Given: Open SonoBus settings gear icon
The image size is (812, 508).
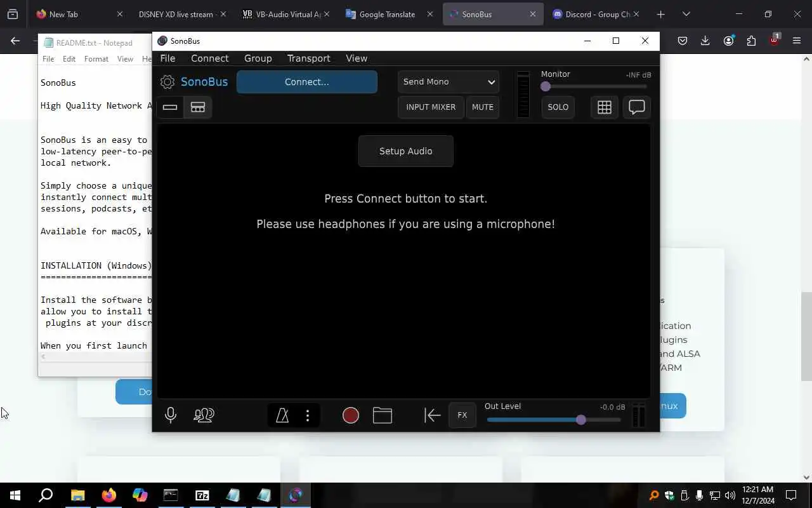Looking at the screenshot, I should tap(167, 82).
